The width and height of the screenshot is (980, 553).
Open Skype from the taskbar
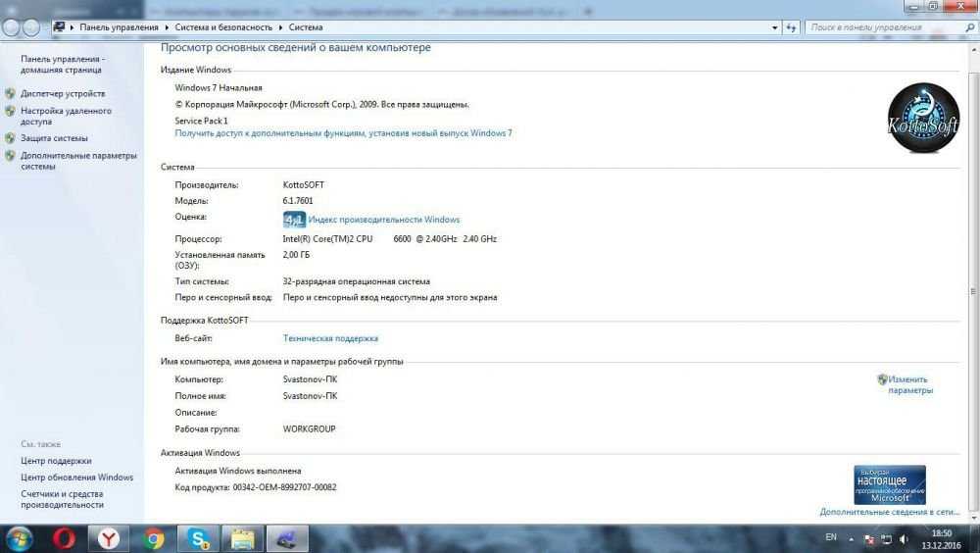tap(198, 538)
